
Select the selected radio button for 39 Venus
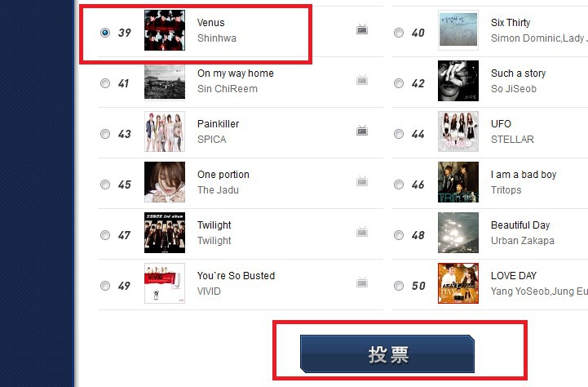(x=105, y=33)
